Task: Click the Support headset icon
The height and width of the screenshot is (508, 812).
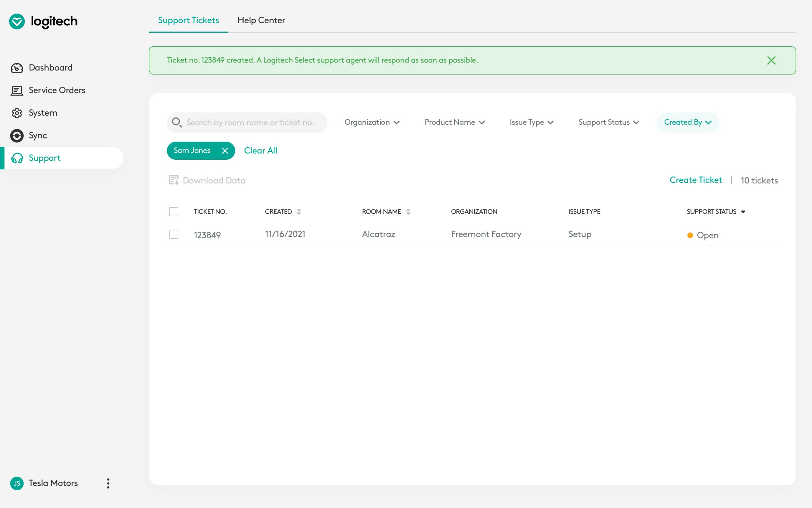Action: [17, 158]
